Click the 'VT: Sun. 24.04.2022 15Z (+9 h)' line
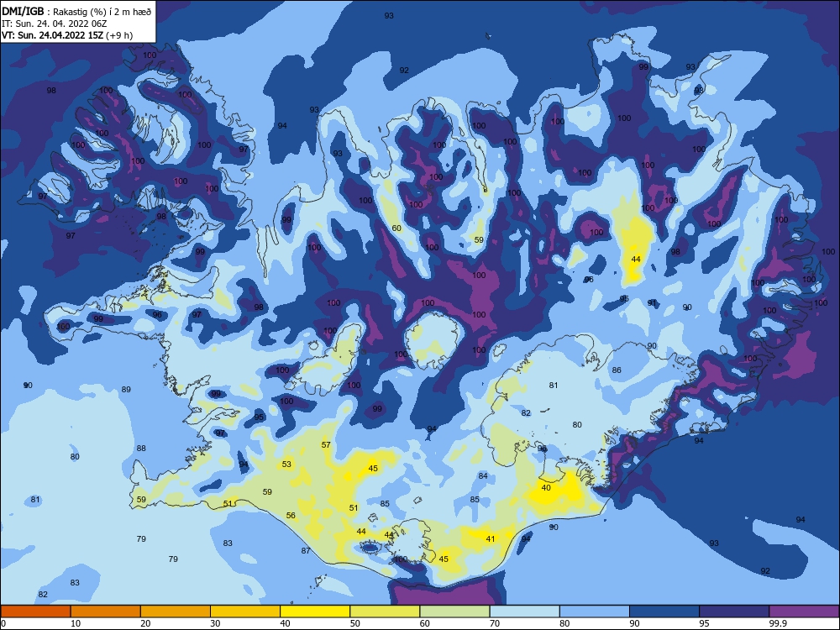The width and height of the screenshot is (840, 630). 67,35
